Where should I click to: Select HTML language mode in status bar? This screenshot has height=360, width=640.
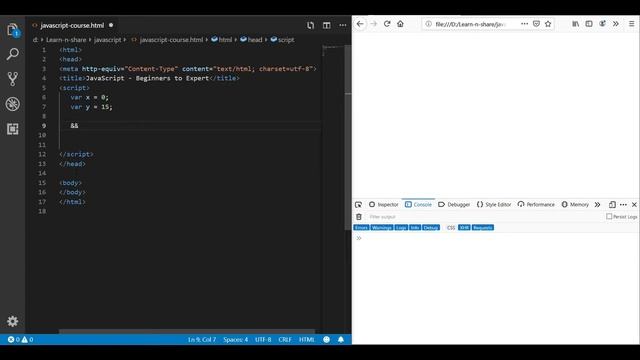(x=307, y=340)
